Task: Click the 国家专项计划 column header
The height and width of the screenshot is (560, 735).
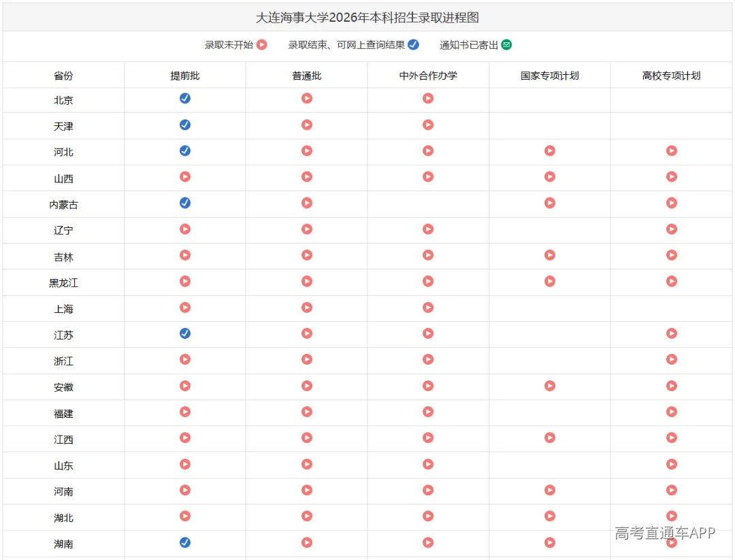Action: pyautogui.click(x=550, y=76)
